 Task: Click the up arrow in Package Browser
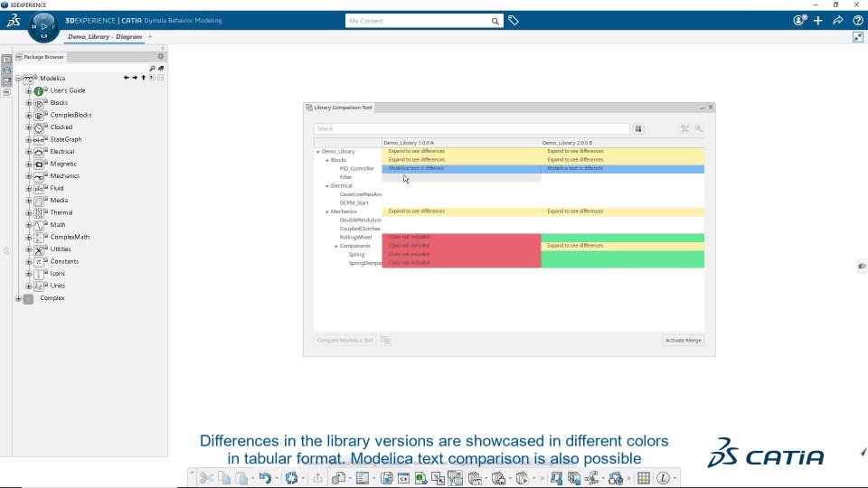144,78
